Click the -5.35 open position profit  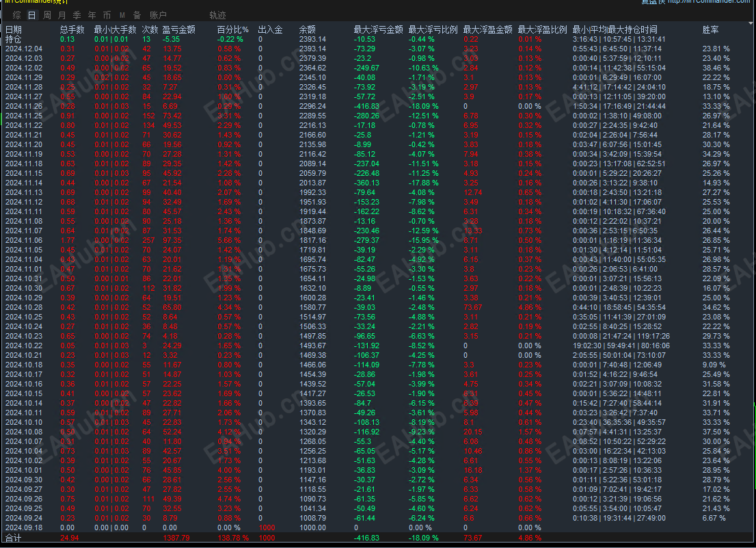[x=171, y=39]
